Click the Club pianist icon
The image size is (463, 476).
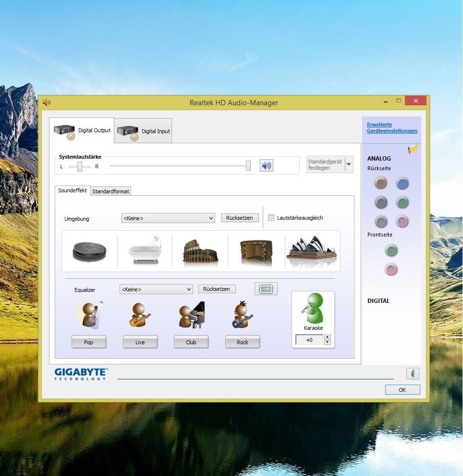(x=192, y=315)
